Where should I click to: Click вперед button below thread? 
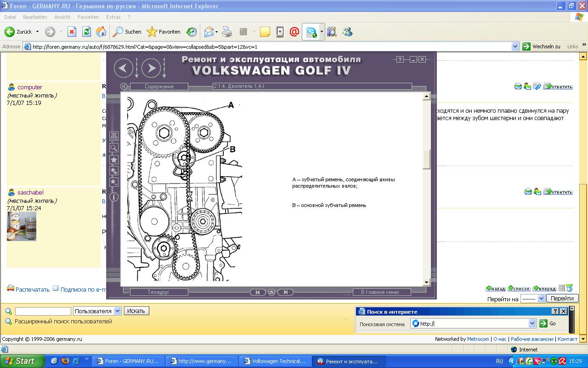pyautogui.click(x=544, y=288)
